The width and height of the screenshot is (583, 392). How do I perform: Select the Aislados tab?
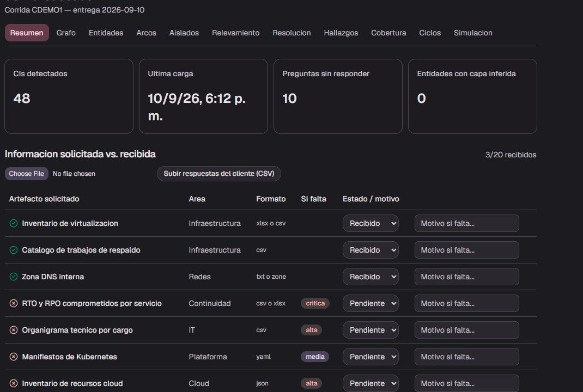(x=184, y=33)
